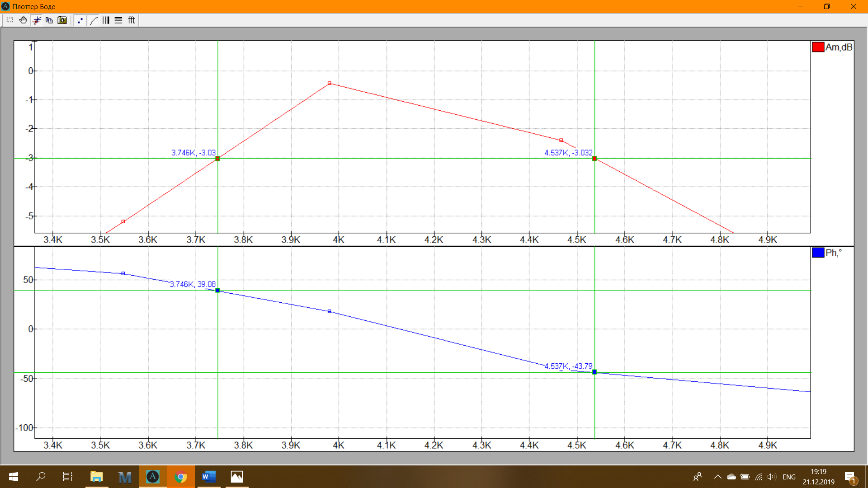Minimize the Плоттер Боде window
868x488 pixels.
[801, 6]
